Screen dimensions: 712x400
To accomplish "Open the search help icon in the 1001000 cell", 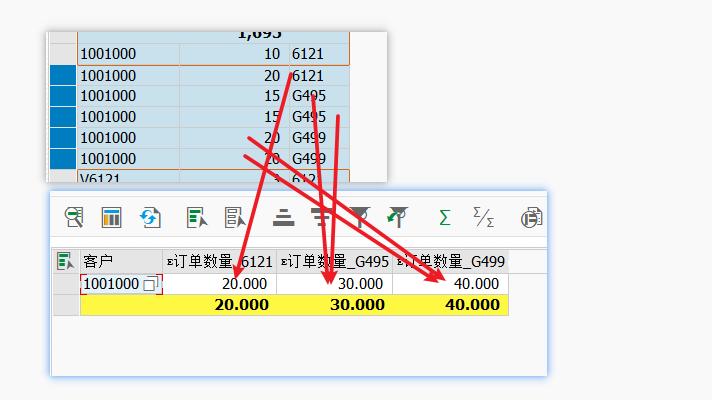I will (x=150, y=284).
